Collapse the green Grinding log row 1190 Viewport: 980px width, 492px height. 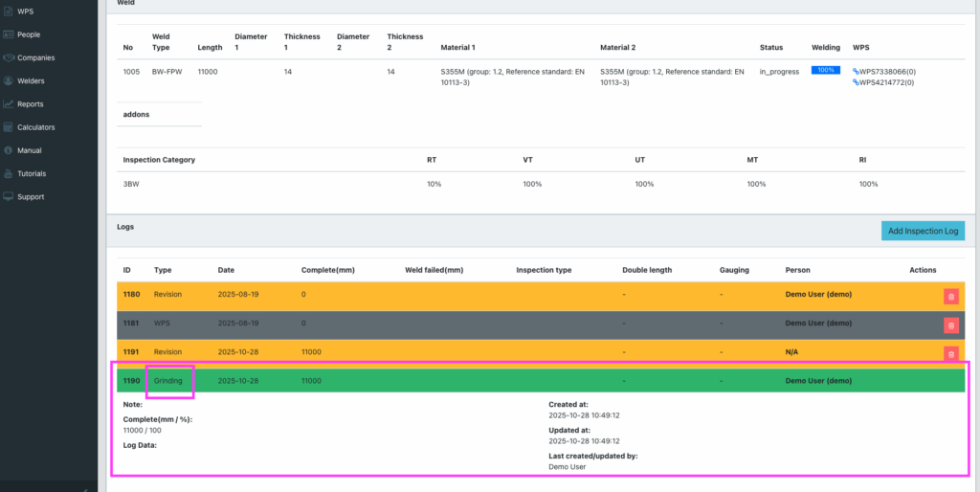point(479,380)
